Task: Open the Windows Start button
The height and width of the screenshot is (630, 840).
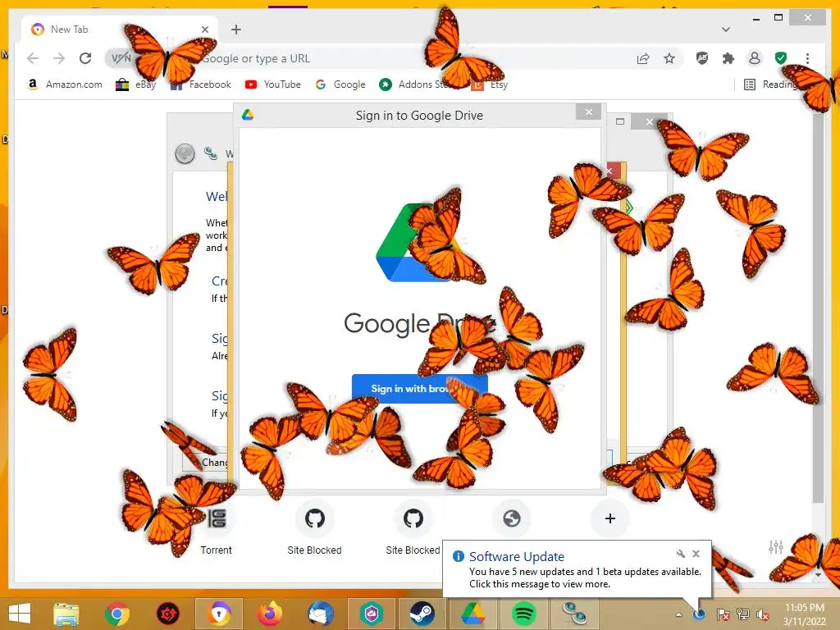Action: [20, 614]
